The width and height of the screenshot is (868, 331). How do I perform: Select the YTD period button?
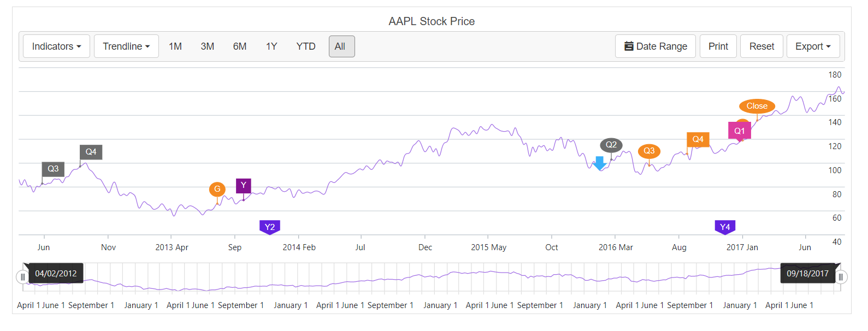[x=306, y=46]
